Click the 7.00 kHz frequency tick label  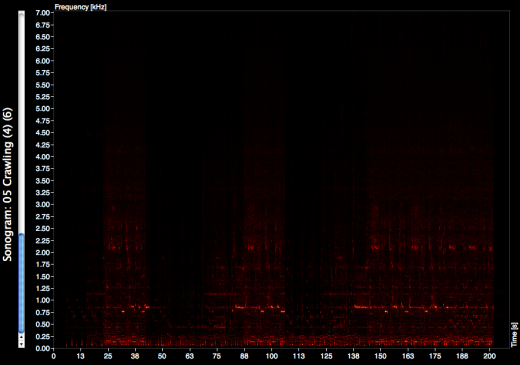[43, 13]
